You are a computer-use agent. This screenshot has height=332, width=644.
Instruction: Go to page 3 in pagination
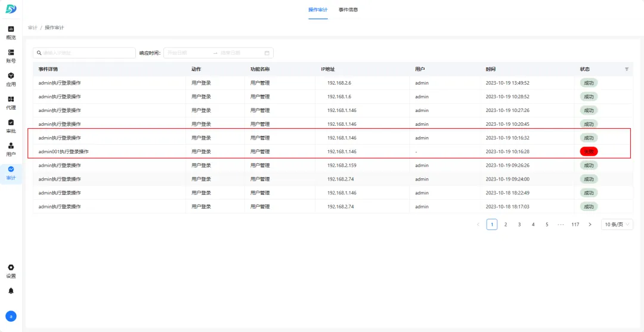pos(519,225)
